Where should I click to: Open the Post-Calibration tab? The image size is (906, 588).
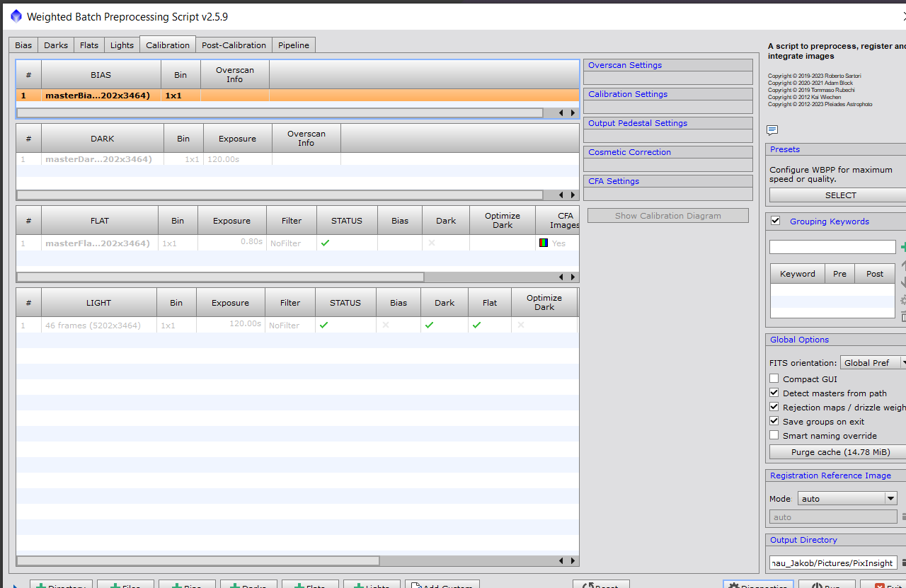[234, 45]
